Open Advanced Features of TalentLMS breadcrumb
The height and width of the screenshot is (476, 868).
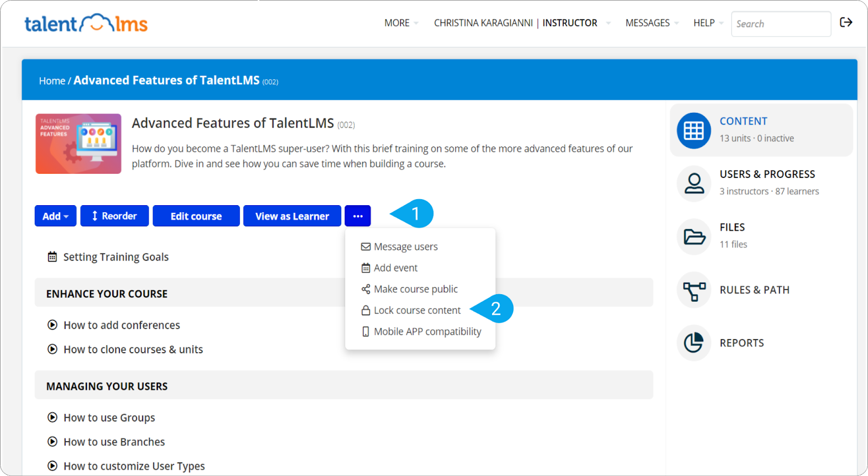(x=167, y=80)
